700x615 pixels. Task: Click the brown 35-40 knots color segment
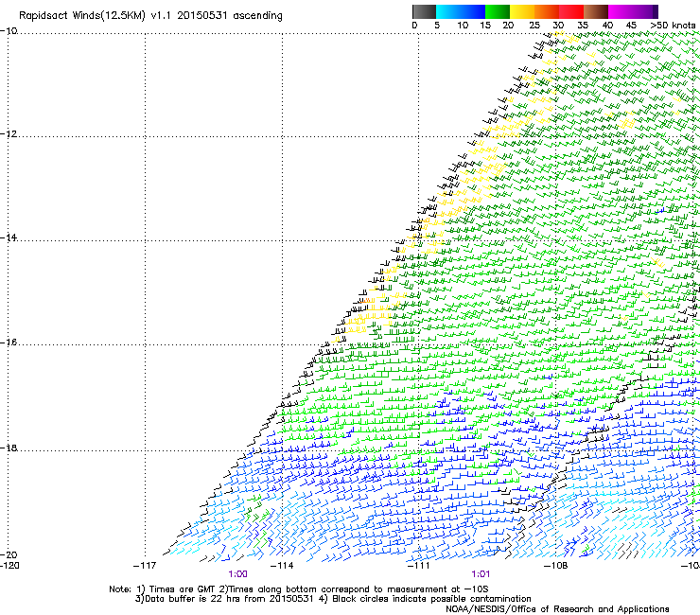[596, 11]
